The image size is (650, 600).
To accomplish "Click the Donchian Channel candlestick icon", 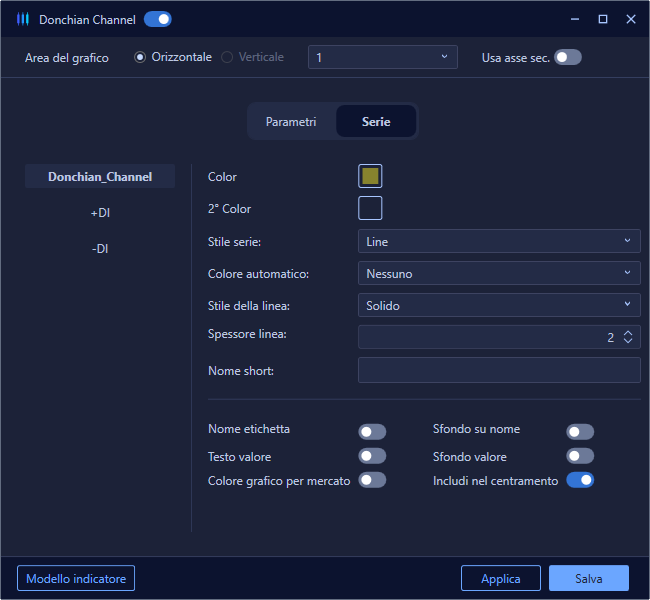I will pos(23,19).
